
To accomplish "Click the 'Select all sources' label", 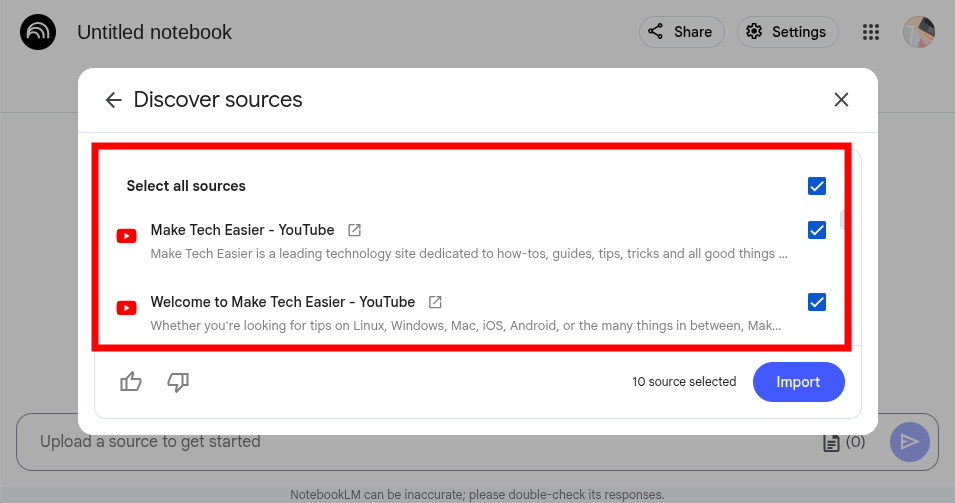I will click(186, 186).
